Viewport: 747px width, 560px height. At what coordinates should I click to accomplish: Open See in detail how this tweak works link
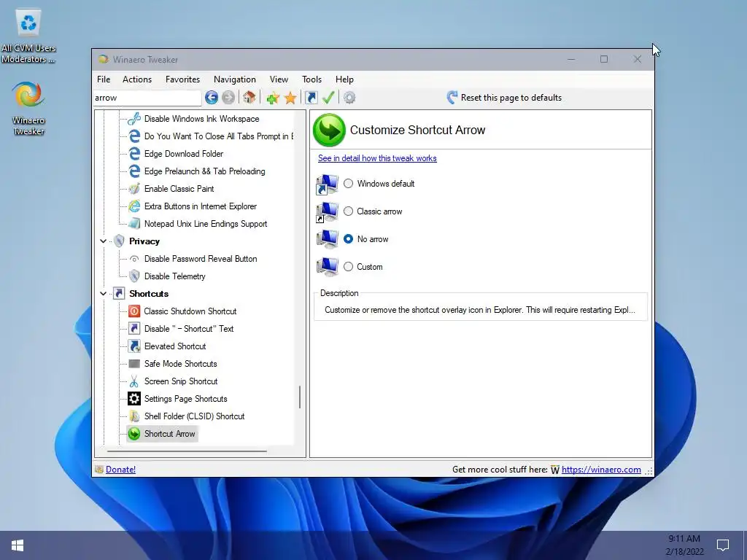377,158
